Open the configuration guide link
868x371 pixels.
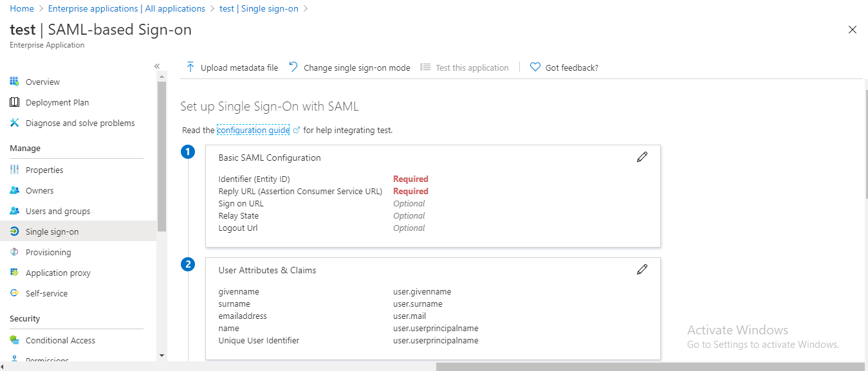254,130
